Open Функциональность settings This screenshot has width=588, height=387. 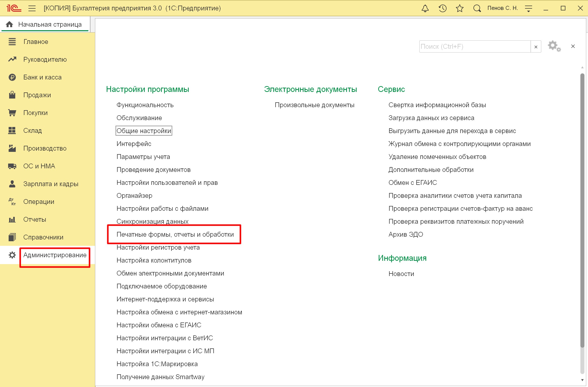coord(145,105)
